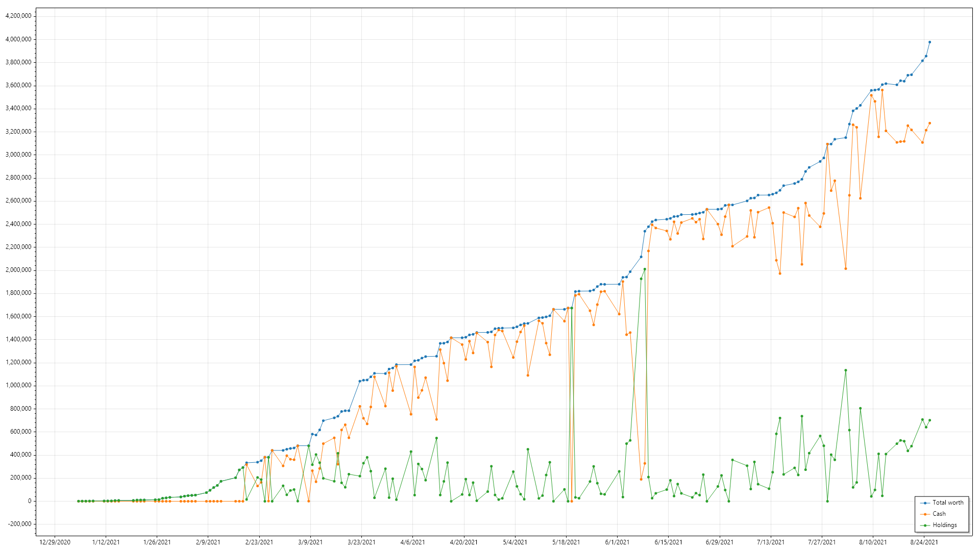Select the Cash legend label
The image size is (980, 551).
point(939,514)
